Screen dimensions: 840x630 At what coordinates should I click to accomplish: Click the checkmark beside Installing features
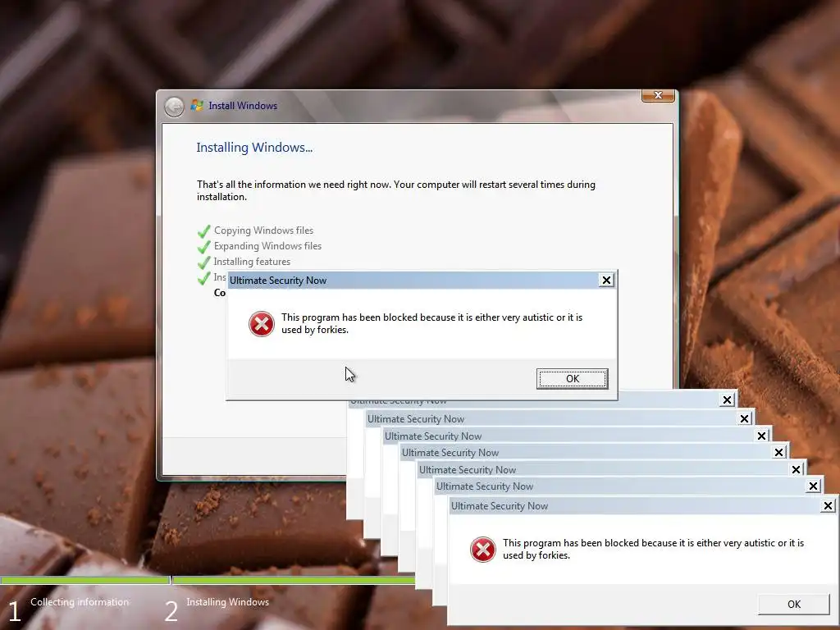203,262
